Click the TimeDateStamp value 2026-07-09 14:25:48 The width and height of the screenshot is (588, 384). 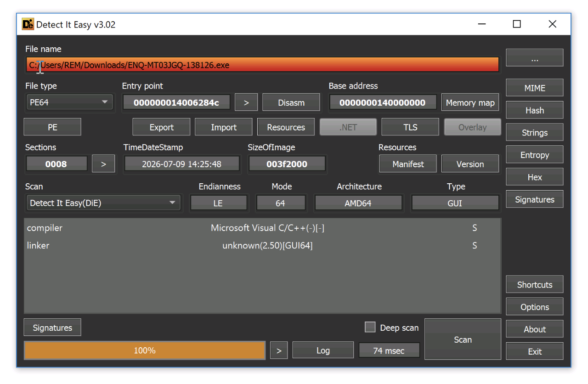[181, 164]
